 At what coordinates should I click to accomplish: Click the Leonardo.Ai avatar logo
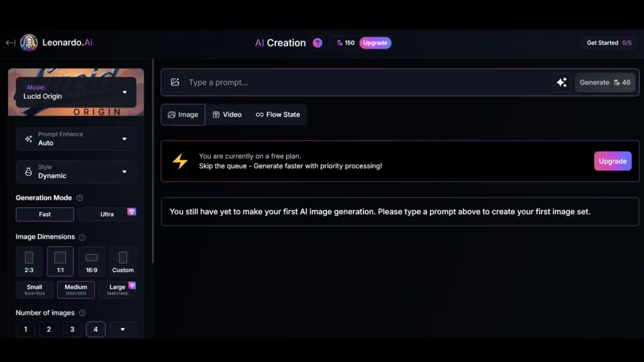pos(29,43)
